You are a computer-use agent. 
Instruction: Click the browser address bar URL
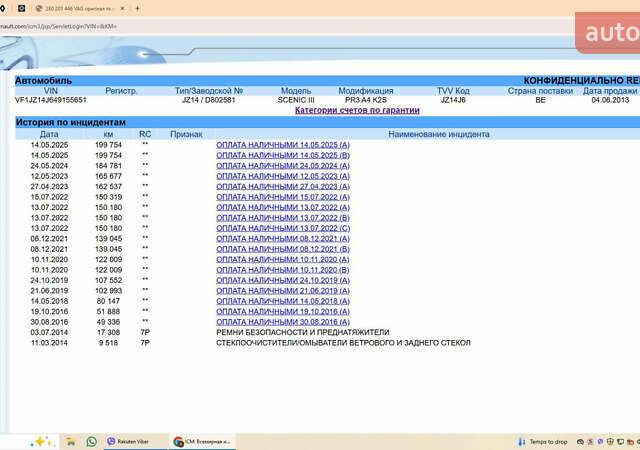click(x=60, y=25)
